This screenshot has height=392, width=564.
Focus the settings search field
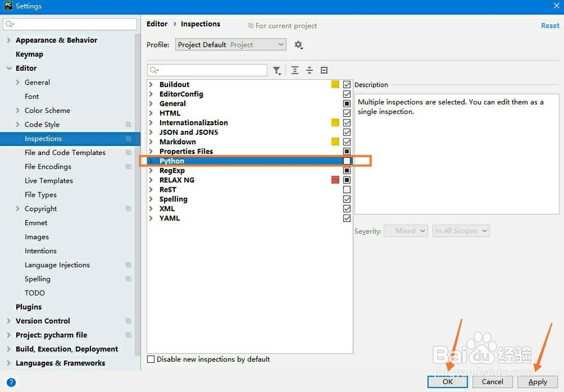[70, 24]
